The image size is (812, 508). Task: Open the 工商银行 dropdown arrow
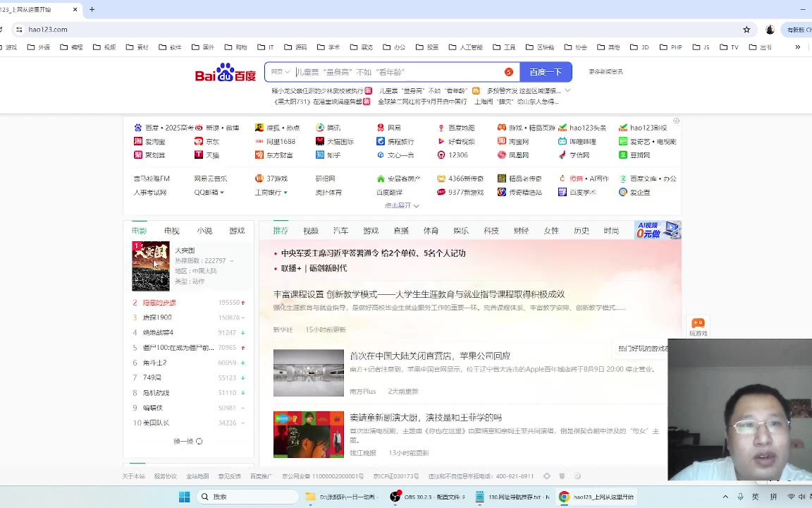click(x=285, y=193)
